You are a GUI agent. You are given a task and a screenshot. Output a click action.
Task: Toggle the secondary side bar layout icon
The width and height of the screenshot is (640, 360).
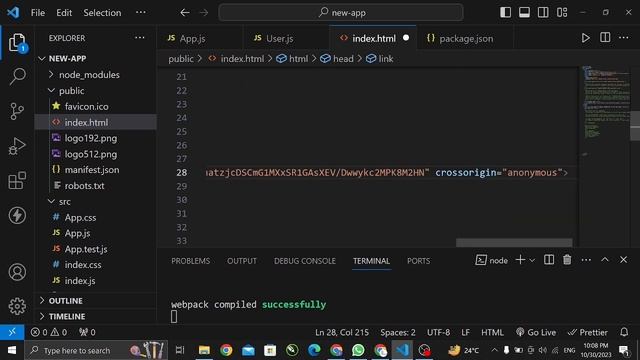click(543, 12)
